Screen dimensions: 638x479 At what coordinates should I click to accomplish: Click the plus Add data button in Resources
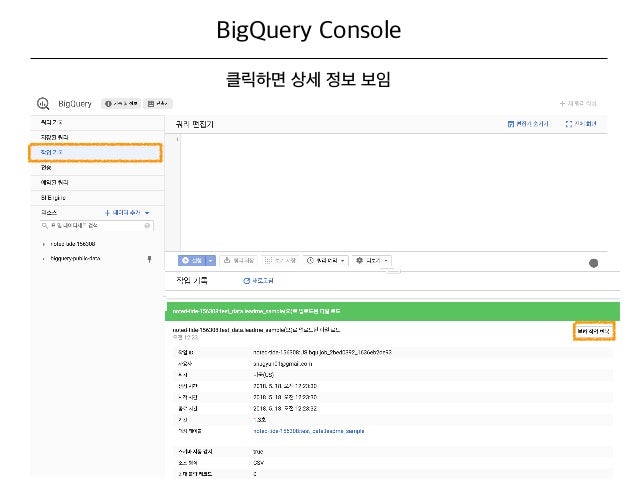click(x=122, y=213)
